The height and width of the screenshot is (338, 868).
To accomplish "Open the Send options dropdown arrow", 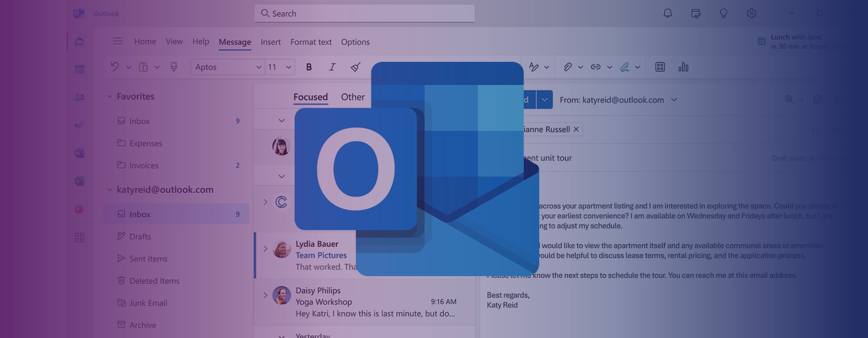I will (545, 100).
